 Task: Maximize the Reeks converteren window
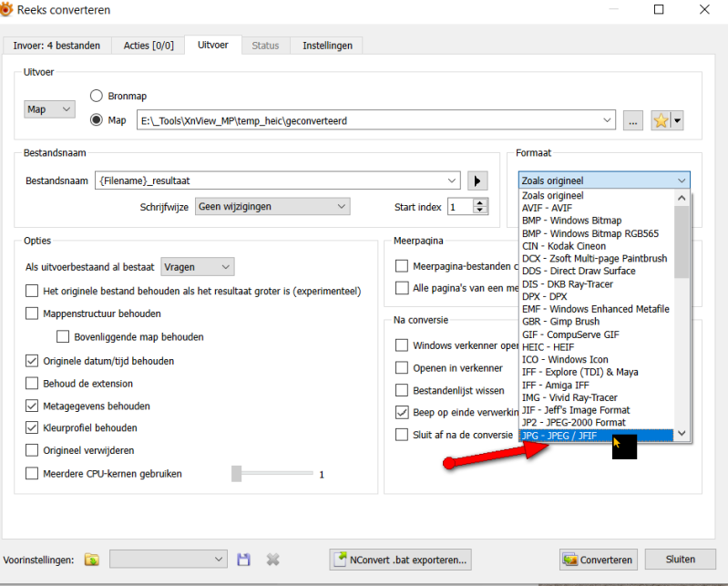pyautogui.click(x=658, y=10)
